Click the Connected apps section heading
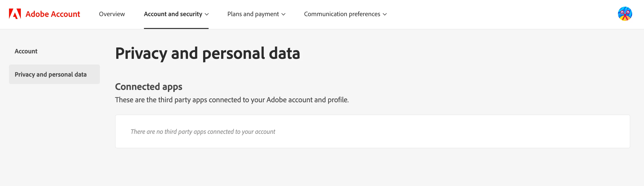The image size is (644, 186). [148, 87]
